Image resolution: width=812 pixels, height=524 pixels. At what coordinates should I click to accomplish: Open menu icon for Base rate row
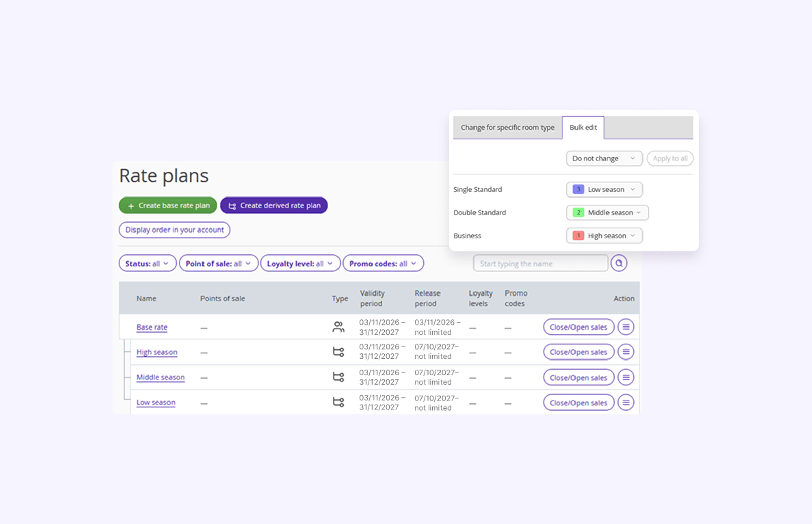(626, 327)
